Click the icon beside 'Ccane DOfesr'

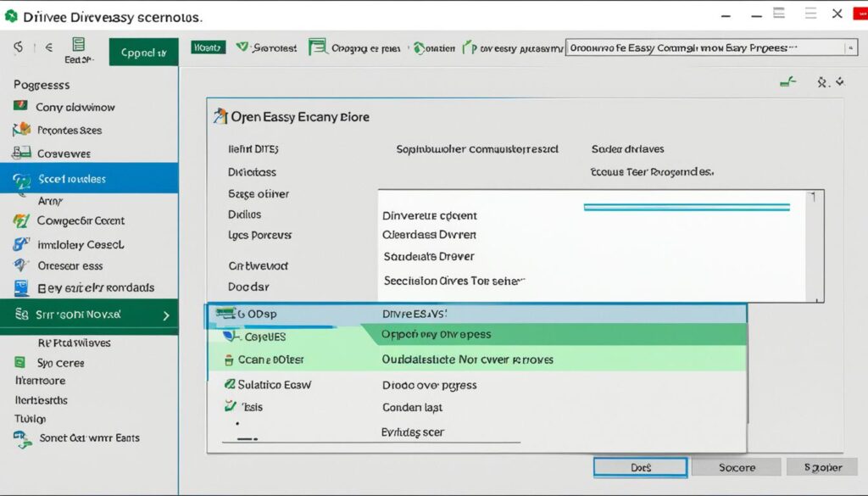coord(229,360)
